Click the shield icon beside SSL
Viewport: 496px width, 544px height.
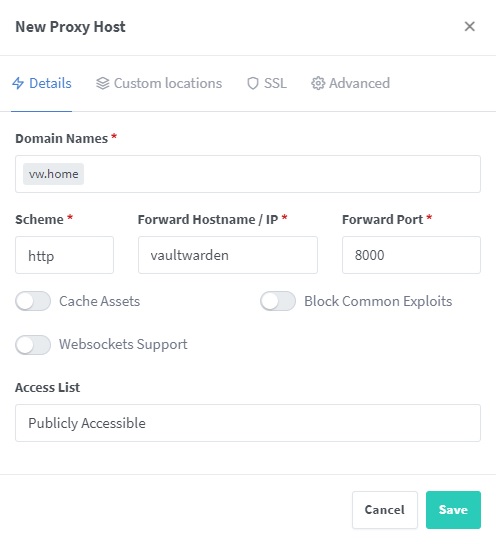(x=253, y=83)
